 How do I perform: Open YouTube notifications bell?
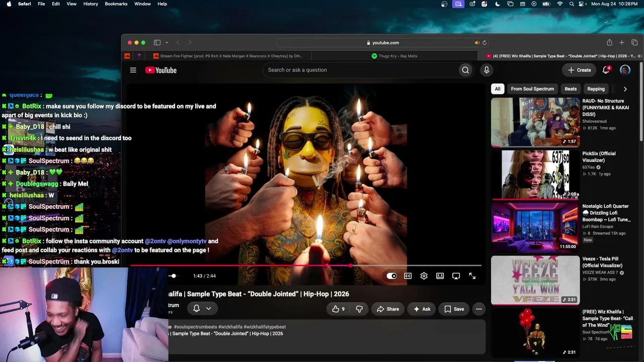coord(606,70)
